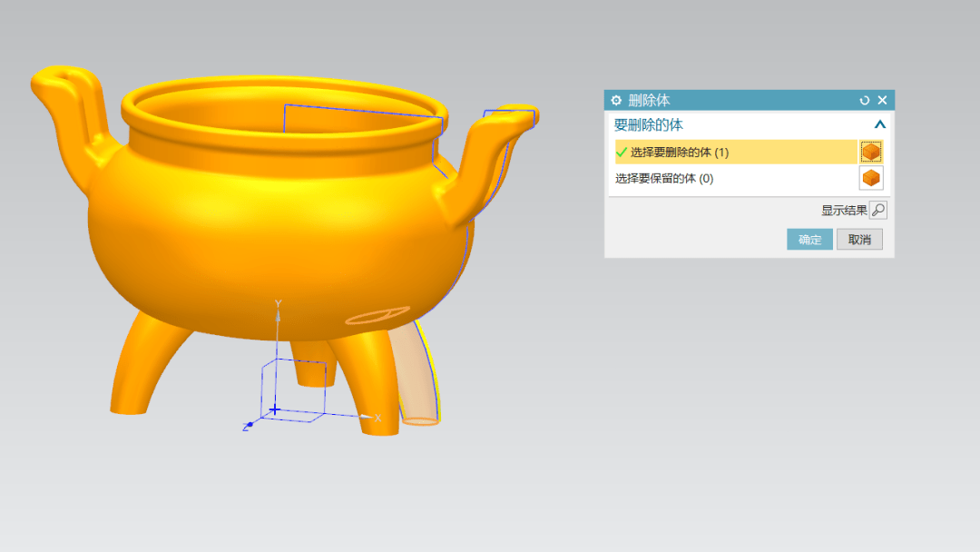This screenshot has height=552, width=980.
Task: Click the 显示结果 magnifier icon
Action: pos(877,211)
